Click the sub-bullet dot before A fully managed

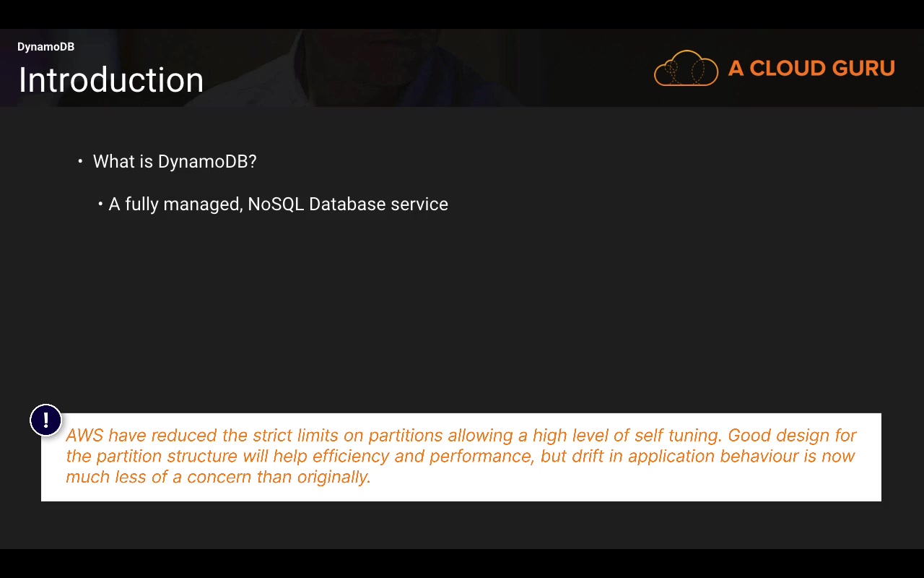[100, 204]
